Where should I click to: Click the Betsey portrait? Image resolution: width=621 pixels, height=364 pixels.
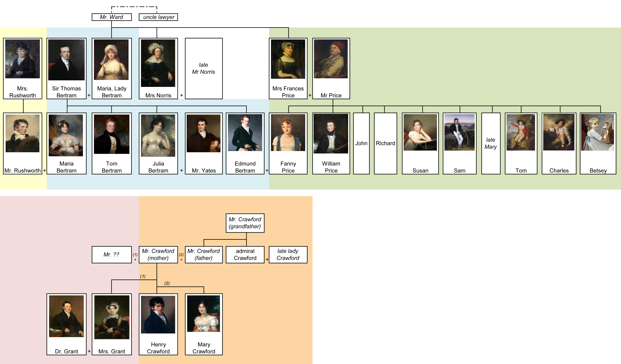pyautogui.click(x=598, y=132)
